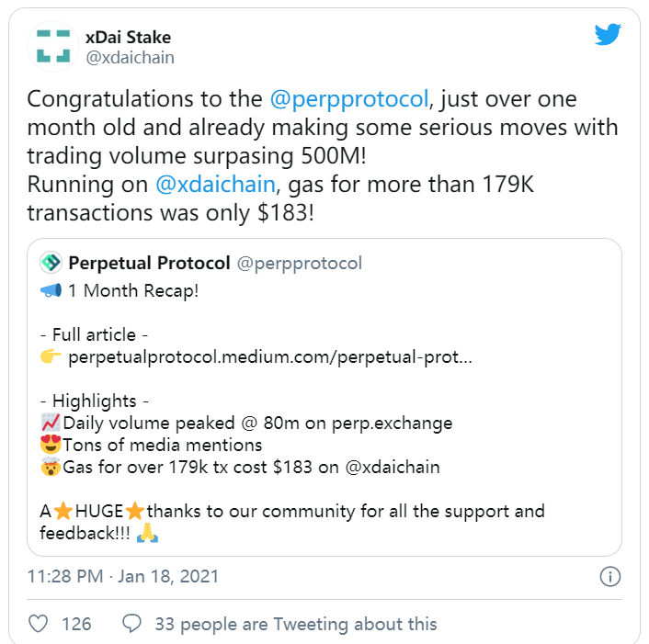Open the @xdaichain mention in tweet text
649x644 pixels.
click(x=216, y=184)
